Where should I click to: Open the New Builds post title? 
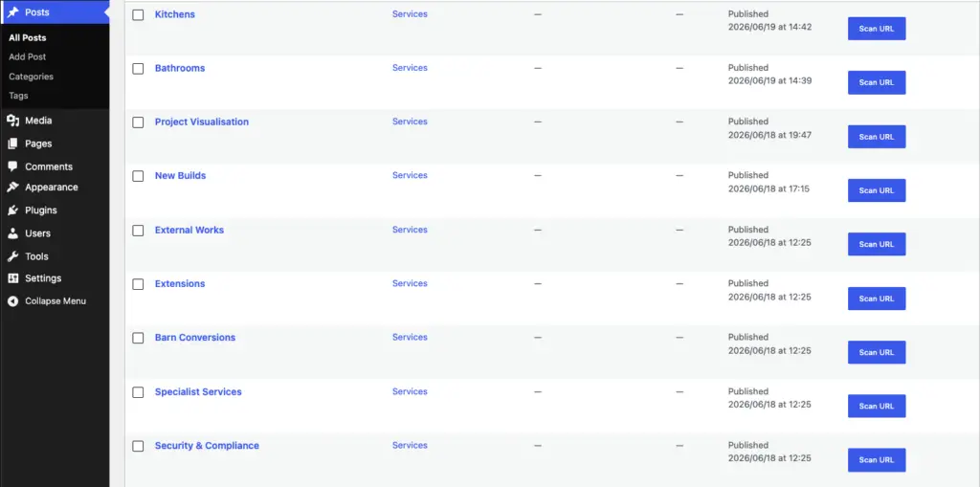pos(180,176)
